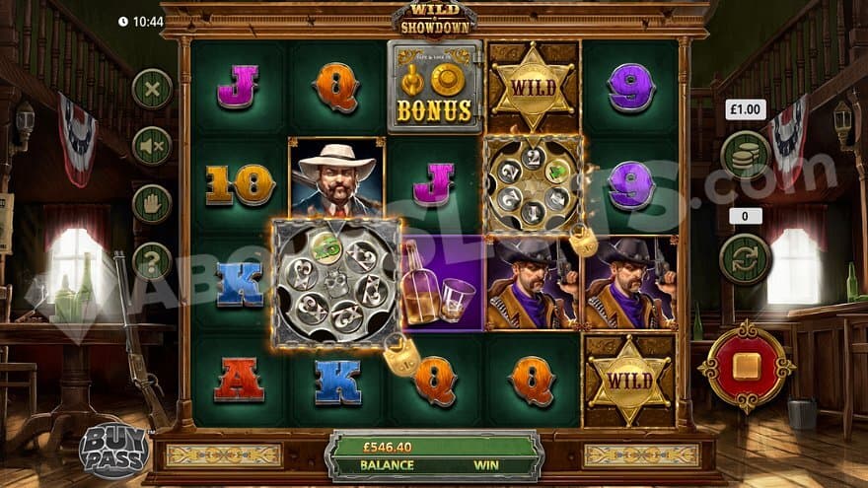Click the white-hat cowboy symbol
Screen dimensions: 868x488
337,177
